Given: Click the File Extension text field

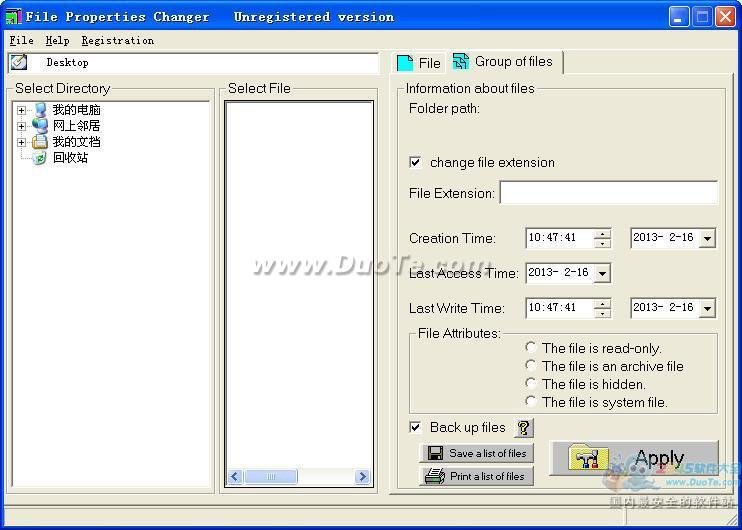Looking at the screenshot, I should tap(608, 193).
